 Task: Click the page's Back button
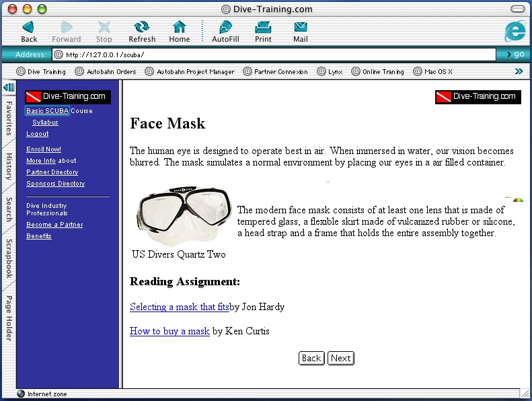[311, 358]
